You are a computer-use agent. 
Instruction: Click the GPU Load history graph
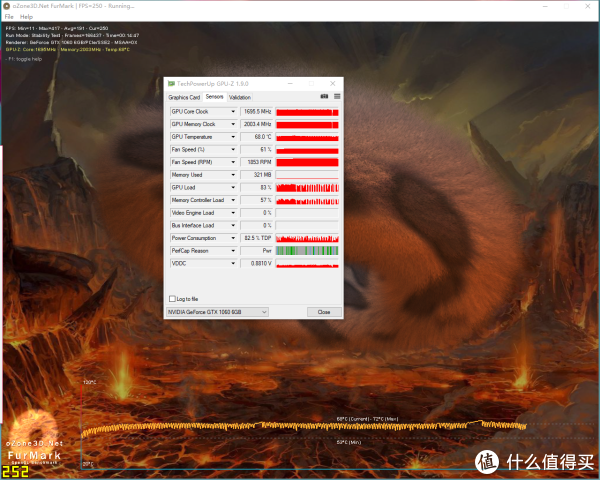[307, 188]
